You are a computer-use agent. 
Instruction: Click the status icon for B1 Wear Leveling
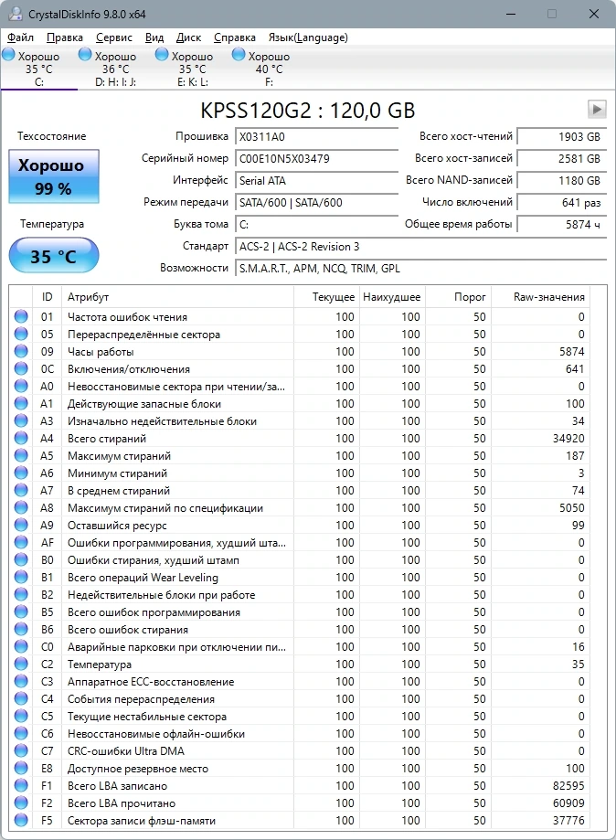pos(21,577)
